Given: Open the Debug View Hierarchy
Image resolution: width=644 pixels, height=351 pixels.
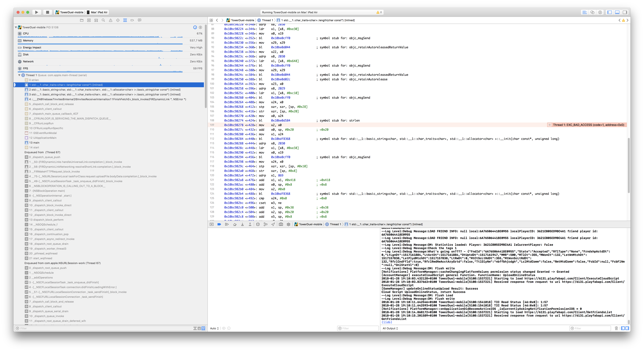Looking at the screenshot, I should pos(258,224).
